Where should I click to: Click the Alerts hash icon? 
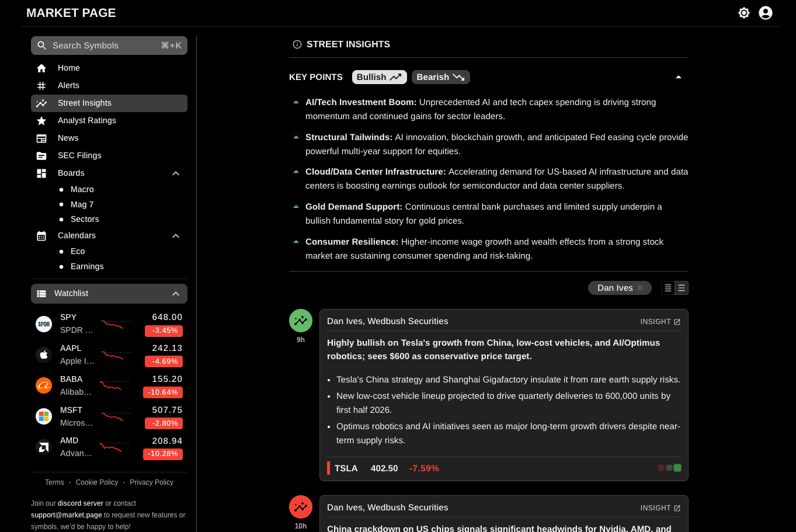41,86
